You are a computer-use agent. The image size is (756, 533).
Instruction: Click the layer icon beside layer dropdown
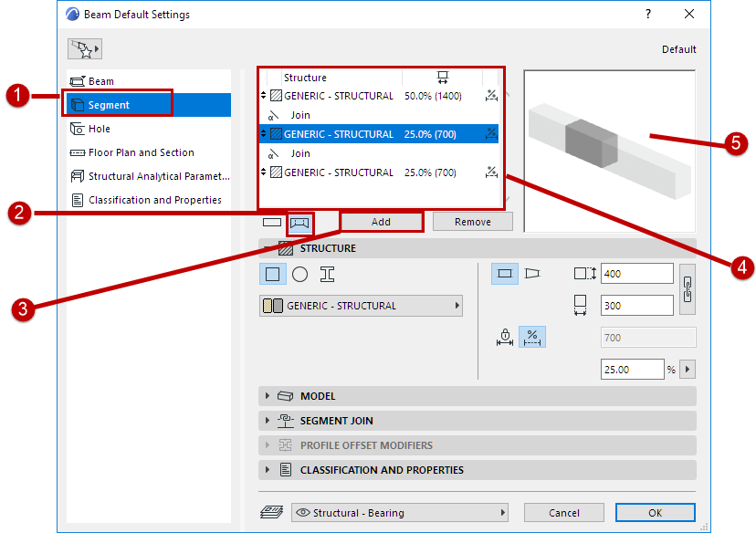pyautogui.click(x=272, y=512)
